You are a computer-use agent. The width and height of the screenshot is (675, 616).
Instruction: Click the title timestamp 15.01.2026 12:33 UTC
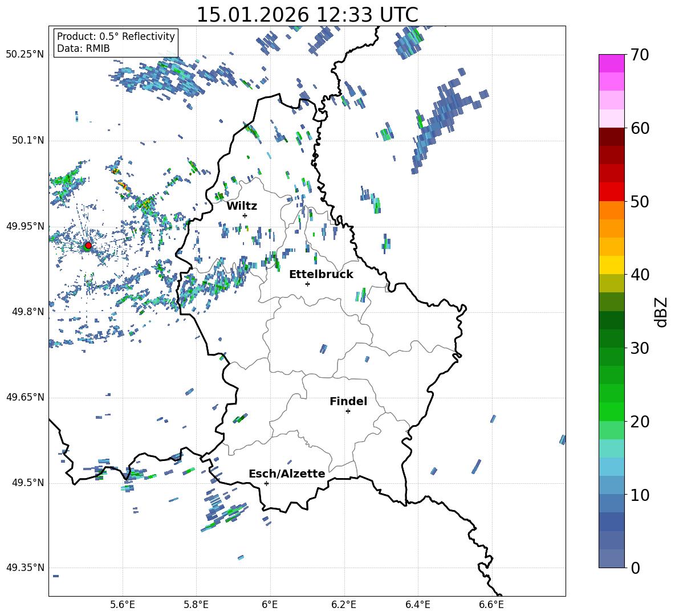click(x=307, y=15)
